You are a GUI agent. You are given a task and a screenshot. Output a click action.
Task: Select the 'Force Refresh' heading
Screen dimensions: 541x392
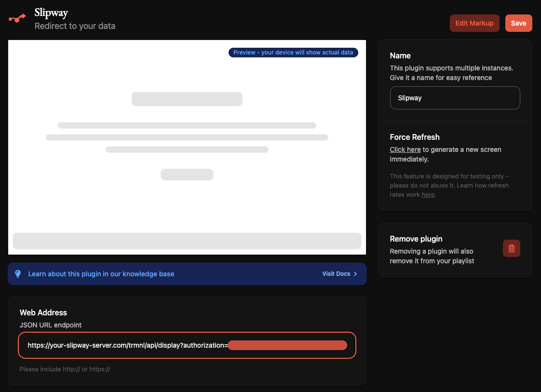(x=414, y=137)
